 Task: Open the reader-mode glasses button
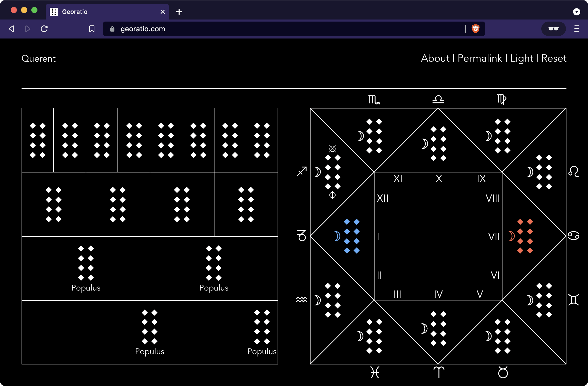click(554, 29)
